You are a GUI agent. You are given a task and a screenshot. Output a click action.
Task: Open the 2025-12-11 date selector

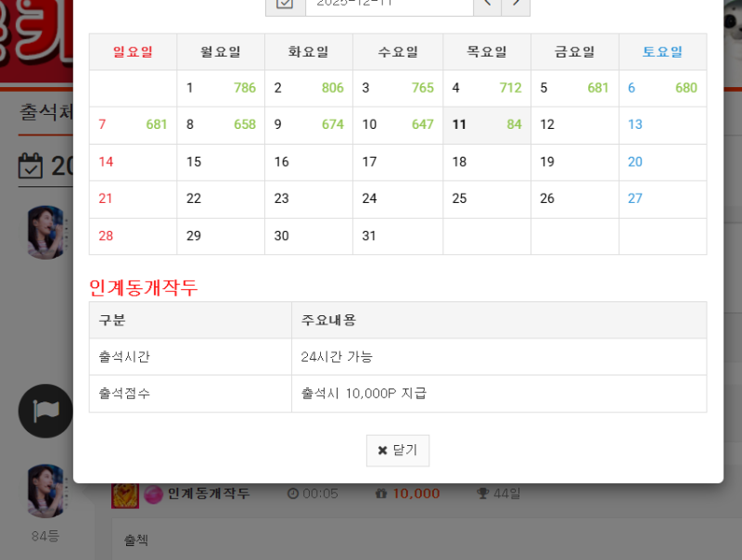389,4
